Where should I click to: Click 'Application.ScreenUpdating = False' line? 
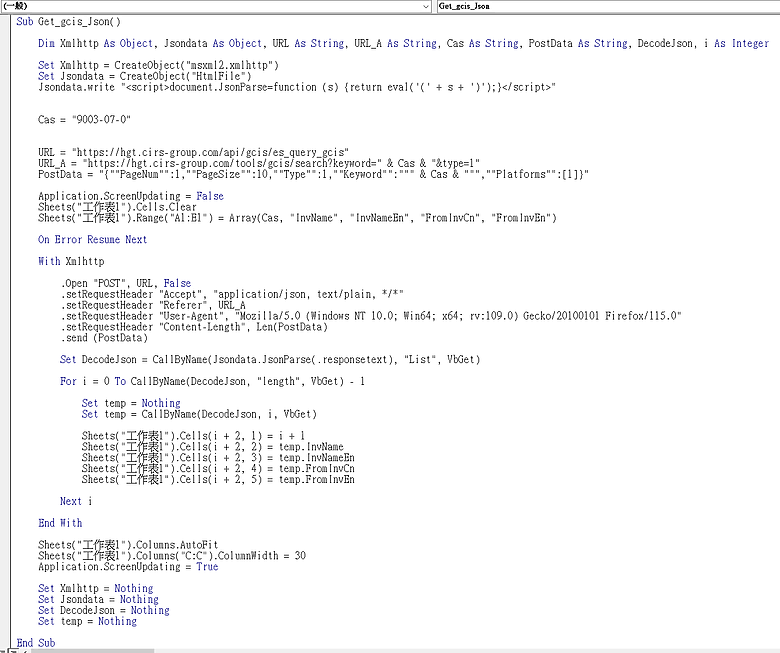[x=131, y=196]
